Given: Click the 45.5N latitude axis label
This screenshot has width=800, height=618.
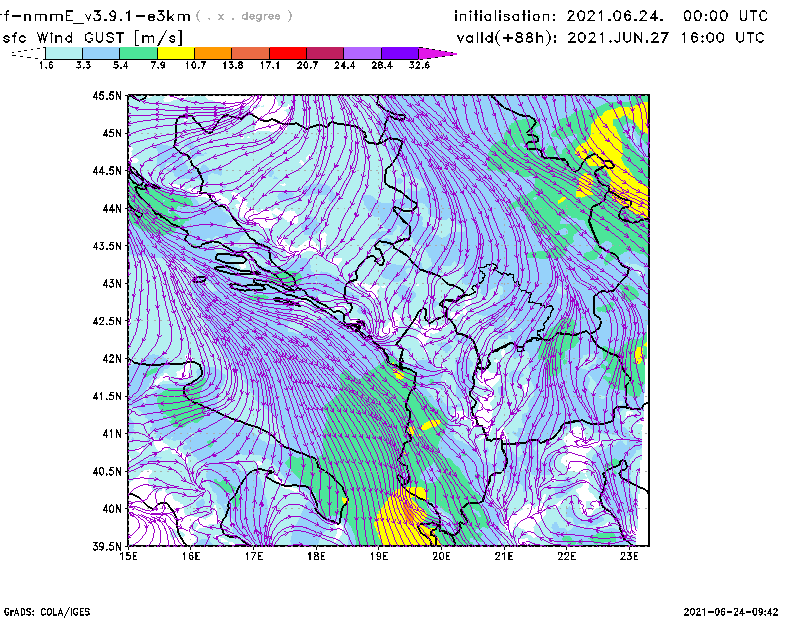Looking at the screenshot, I should (x=107, y=96).
